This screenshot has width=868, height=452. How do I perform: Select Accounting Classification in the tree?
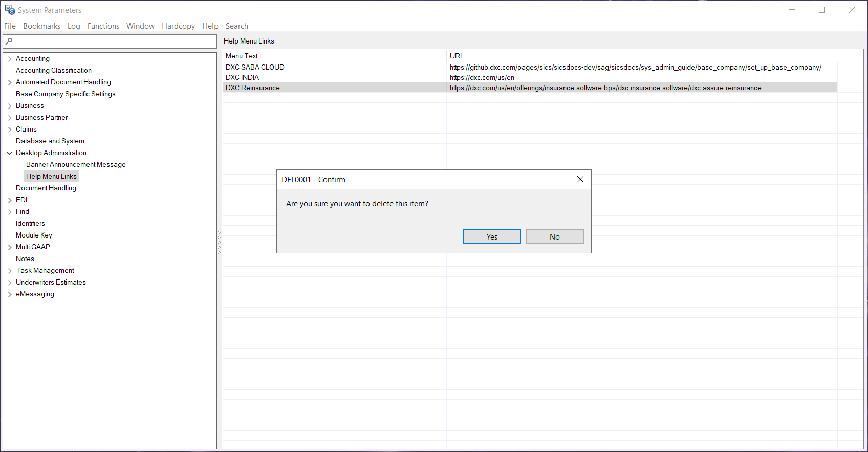pyautogui.click(x=54, y=71)
